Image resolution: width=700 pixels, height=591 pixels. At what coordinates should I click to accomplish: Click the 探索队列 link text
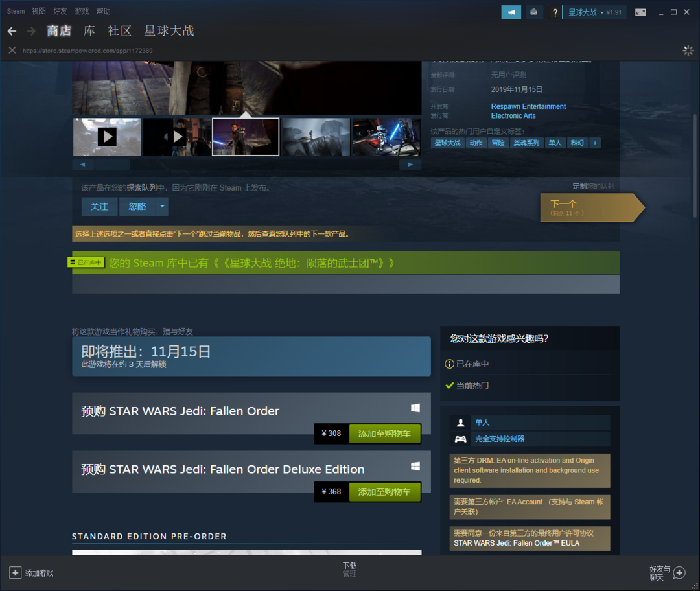coord(141,187)
